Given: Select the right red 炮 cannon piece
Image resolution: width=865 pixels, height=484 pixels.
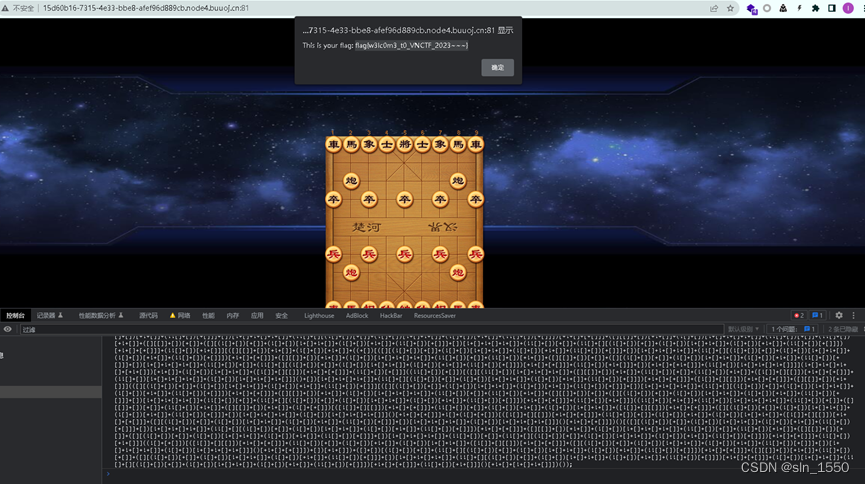Looking at the screenshot, I should click(458, 272).
